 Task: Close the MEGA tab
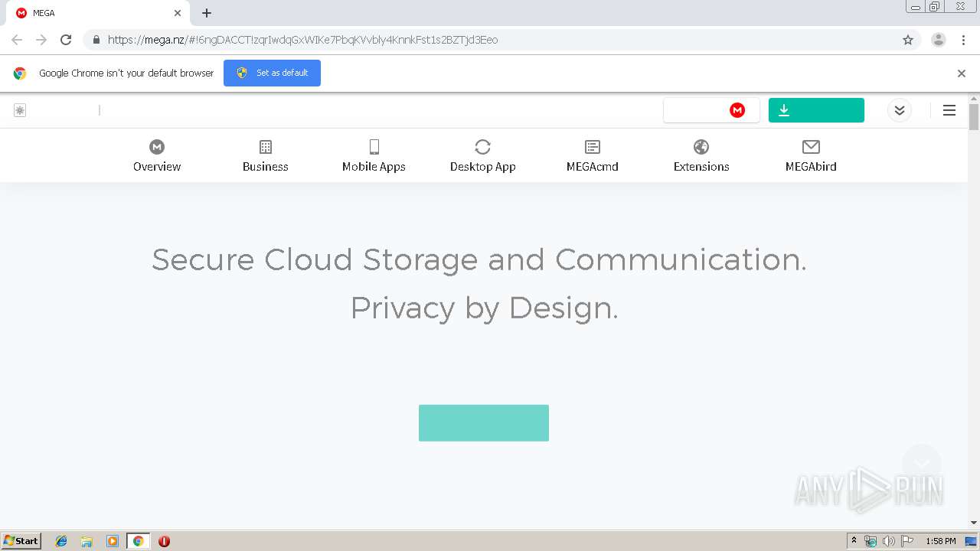tap(178, 13)
